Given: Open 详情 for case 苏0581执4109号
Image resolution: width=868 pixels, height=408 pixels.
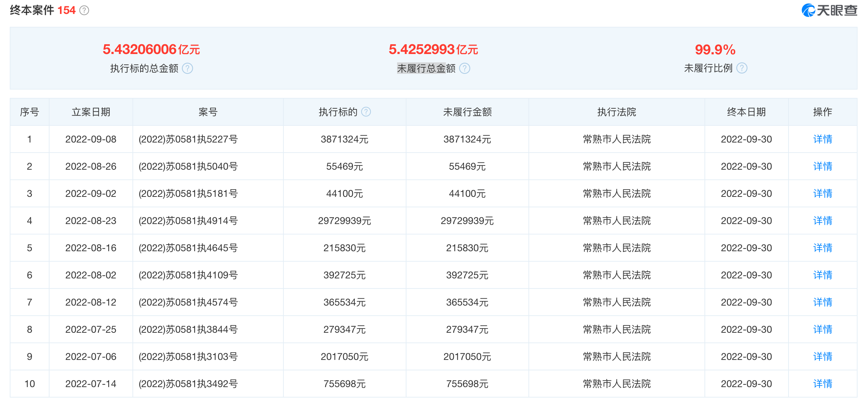Looking at the screenshot, I should [x=823, y=275].
